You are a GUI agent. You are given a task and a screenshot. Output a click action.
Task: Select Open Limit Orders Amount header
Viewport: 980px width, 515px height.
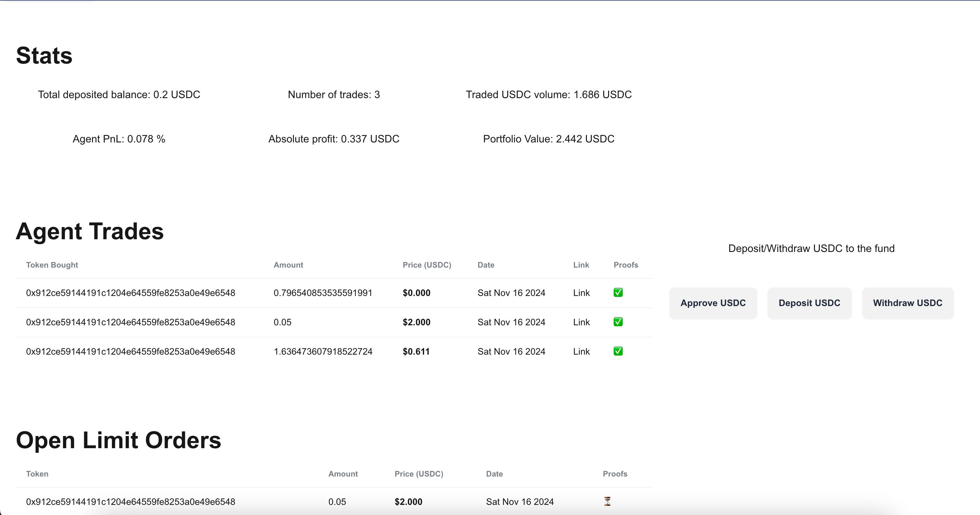[x=343, y=474]
